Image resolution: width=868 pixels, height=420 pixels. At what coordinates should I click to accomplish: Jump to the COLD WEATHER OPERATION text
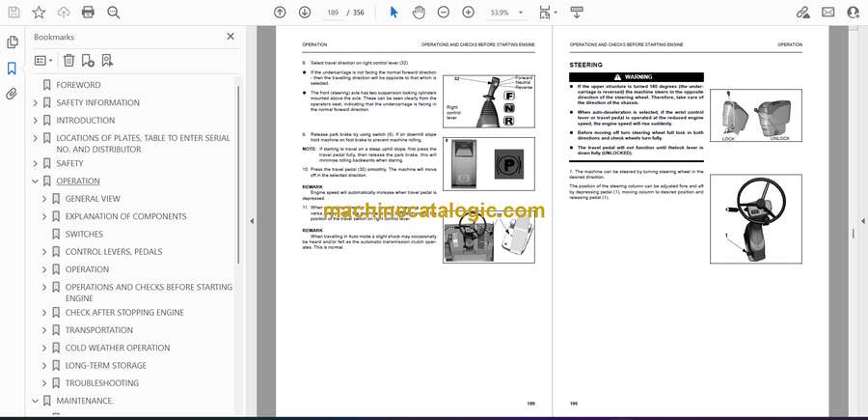[118, 348]
